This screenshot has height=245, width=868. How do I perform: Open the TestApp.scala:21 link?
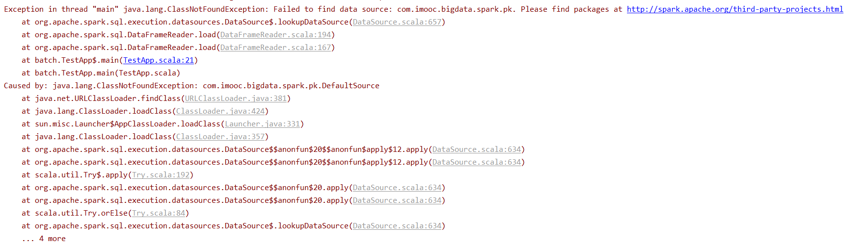(159, 60)
